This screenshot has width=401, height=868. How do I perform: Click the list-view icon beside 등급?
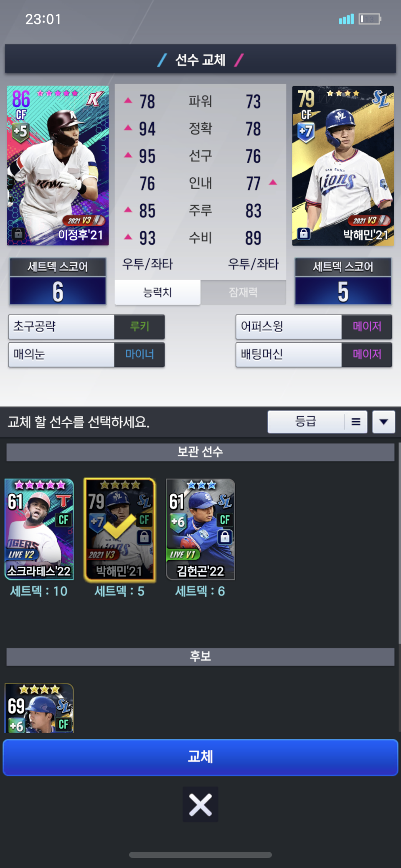click(356, 422)
